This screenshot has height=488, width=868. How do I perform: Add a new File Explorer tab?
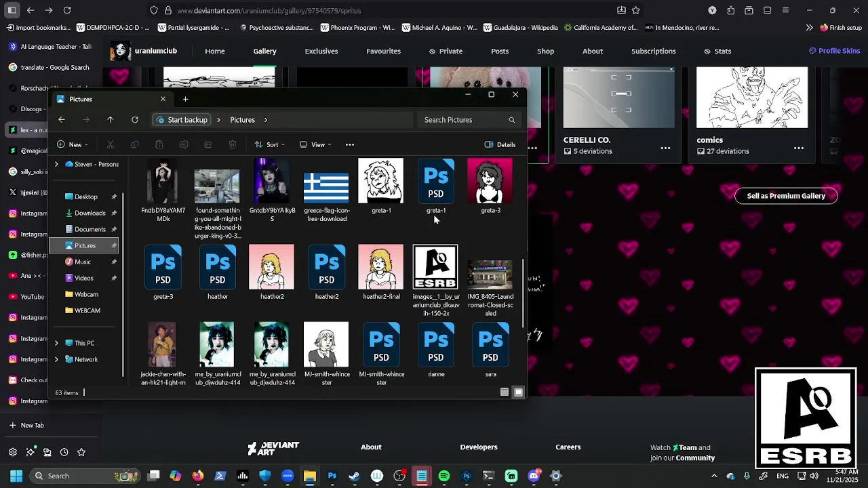click(185, 99)
